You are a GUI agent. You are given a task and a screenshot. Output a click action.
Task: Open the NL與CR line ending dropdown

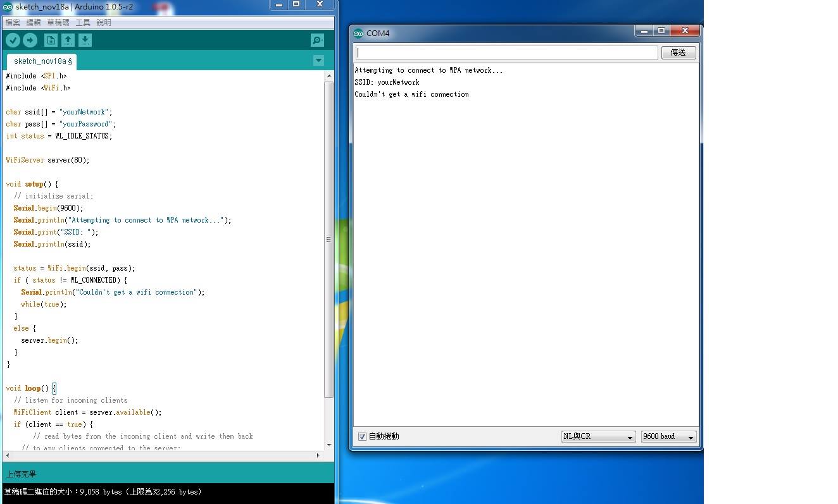[x=598, y=436]
